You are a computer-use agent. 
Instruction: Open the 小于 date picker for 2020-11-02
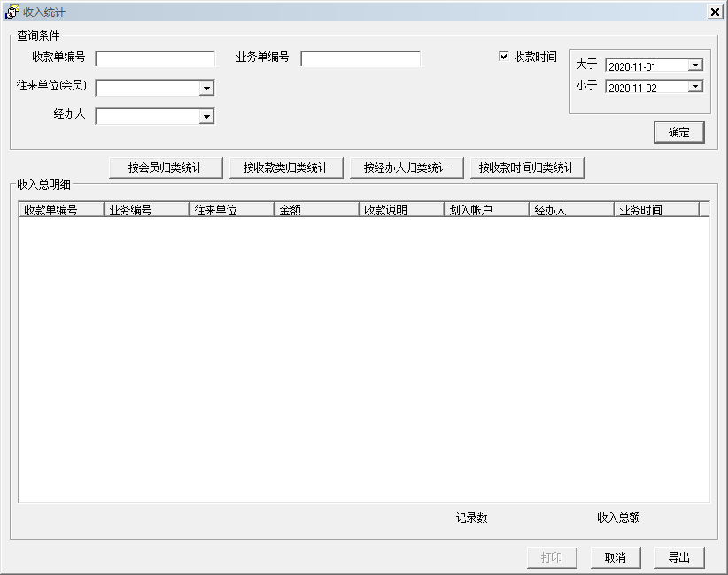695,85
